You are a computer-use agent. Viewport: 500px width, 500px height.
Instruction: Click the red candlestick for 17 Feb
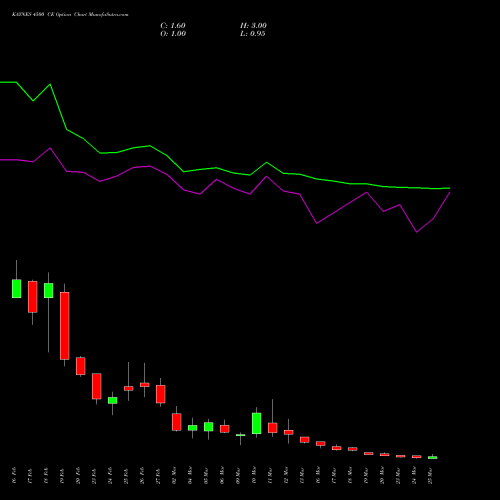33,297
